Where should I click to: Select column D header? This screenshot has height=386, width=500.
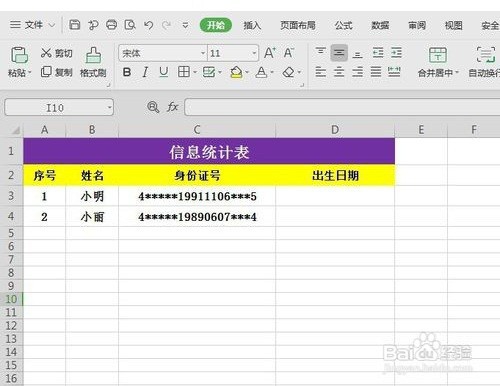point(335,130)
